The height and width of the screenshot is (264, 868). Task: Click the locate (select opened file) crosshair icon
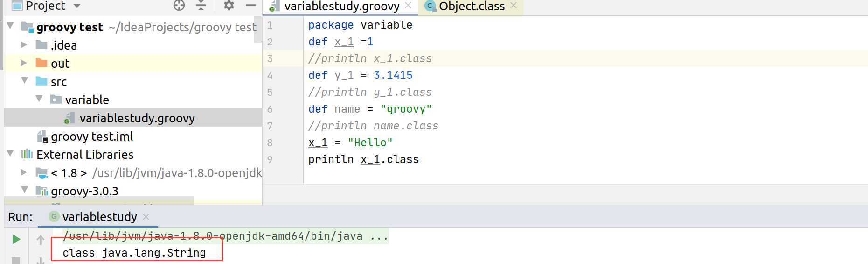[x=179, y=6]
